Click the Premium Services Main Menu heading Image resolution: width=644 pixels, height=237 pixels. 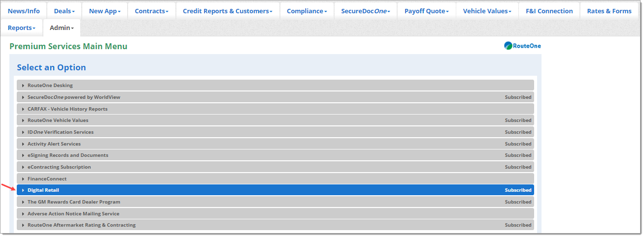click(68, 46)
